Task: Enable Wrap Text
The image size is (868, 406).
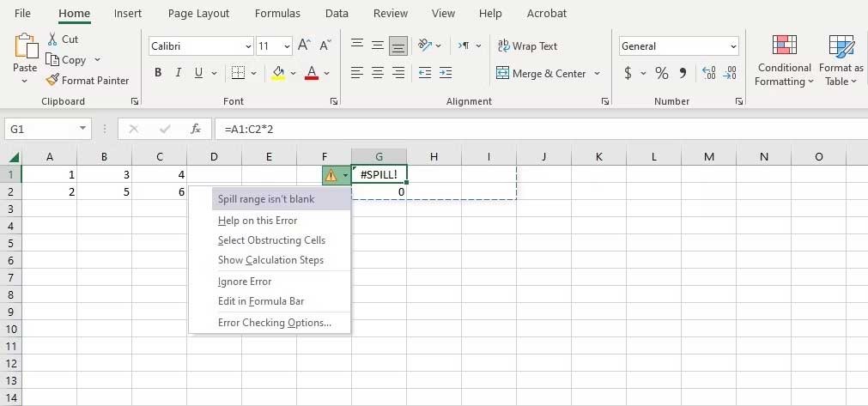Action: 527,45
